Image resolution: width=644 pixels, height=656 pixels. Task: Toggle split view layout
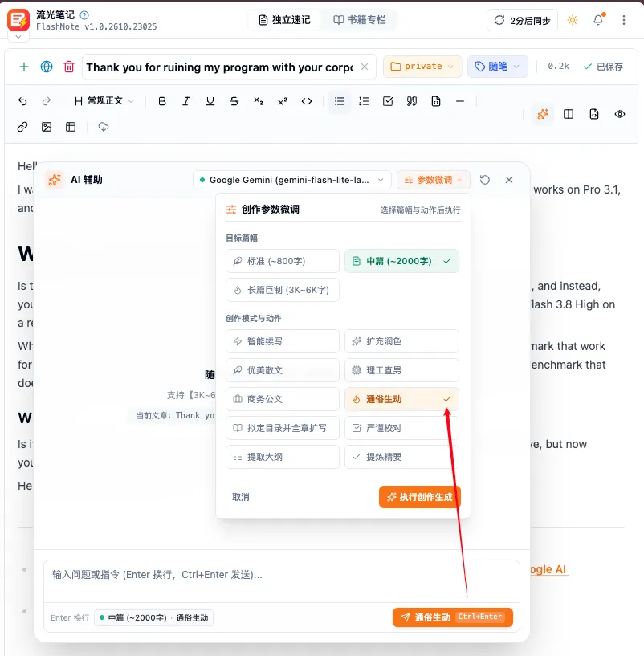569,114
